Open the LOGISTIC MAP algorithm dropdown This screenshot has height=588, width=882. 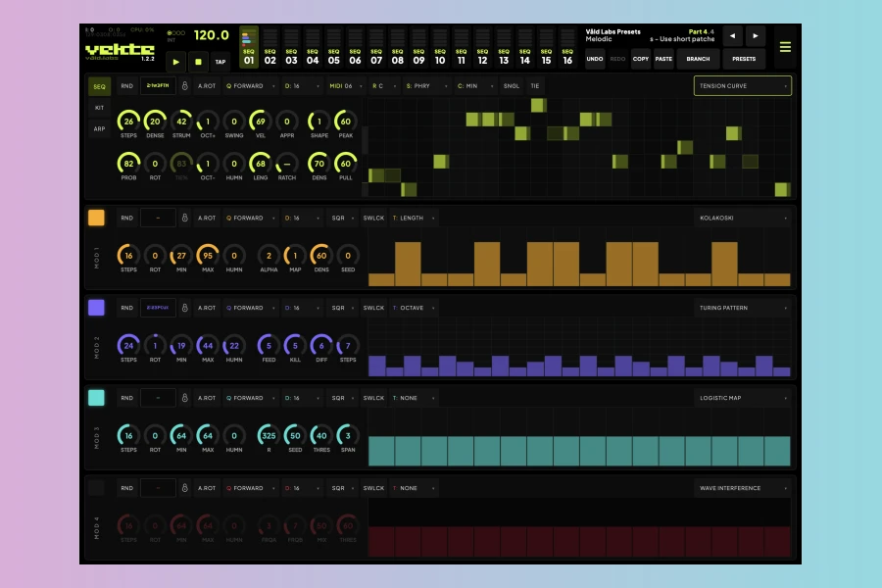(x=743, y=398)
